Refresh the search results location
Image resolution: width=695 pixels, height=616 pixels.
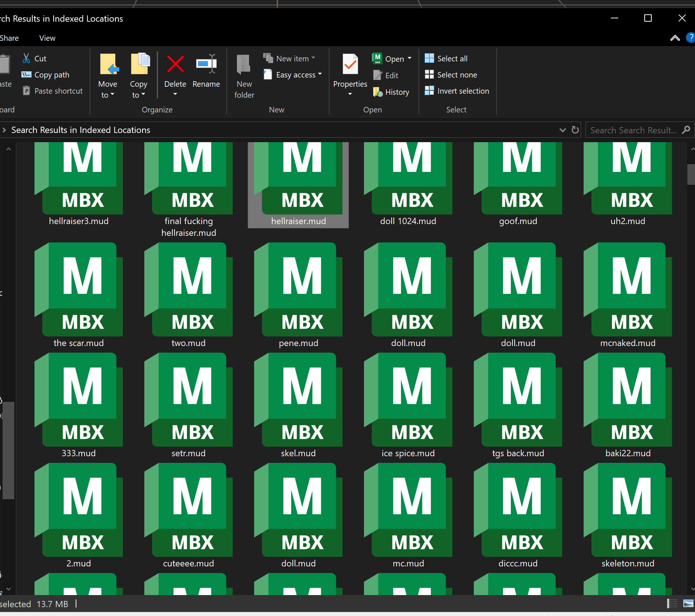click(575, 130)
